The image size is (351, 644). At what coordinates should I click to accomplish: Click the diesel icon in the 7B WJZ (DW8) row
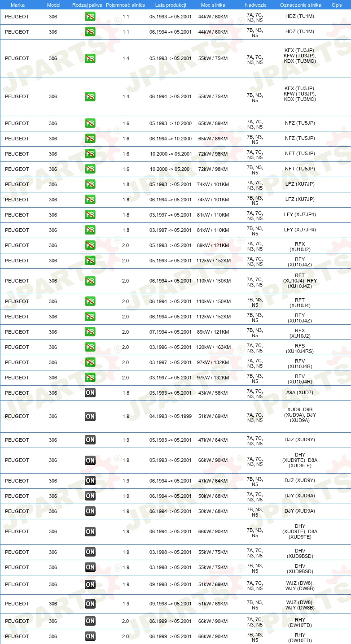[90, 604]
